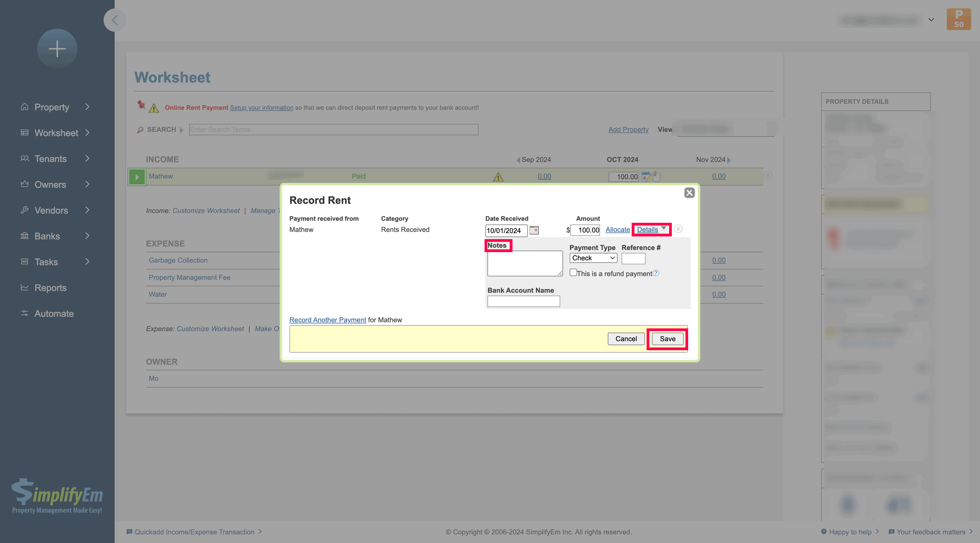Click the Allocate link
Image resolution: width=980 pixels, height=543 pixels.
[618, 229]
